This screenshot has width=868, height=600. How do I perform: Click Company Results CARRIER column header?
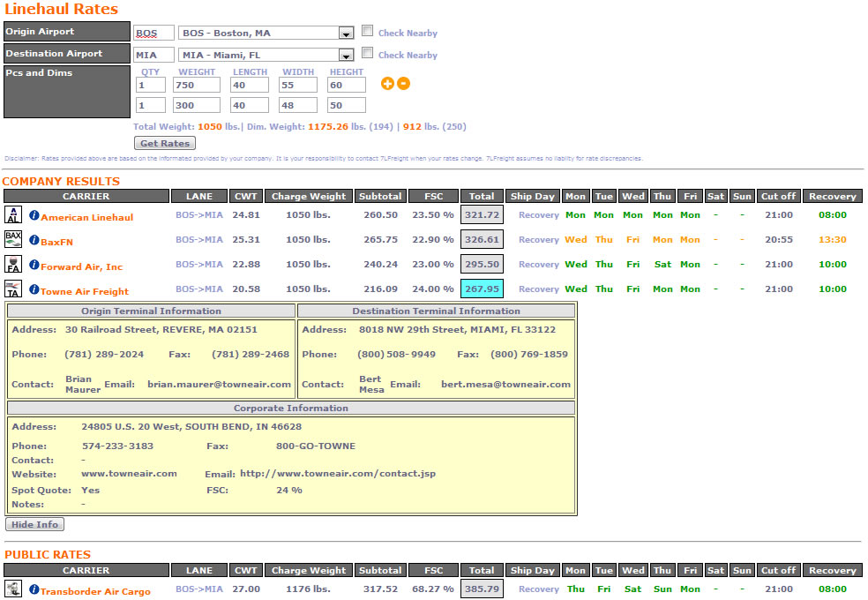tap(86, 196)
